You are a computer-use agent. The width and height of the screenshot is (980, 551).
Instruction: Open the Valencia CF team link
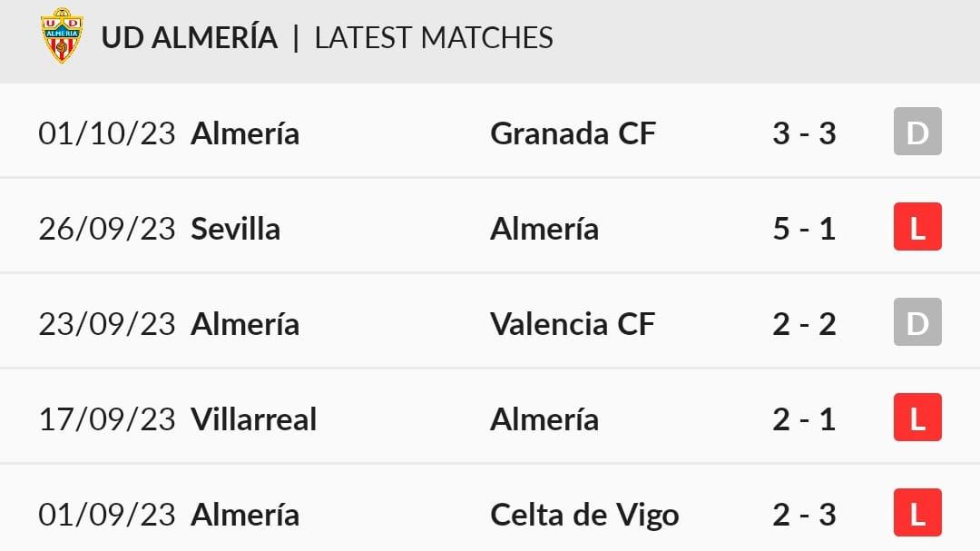pyautogui.click(x=573, y=324)
